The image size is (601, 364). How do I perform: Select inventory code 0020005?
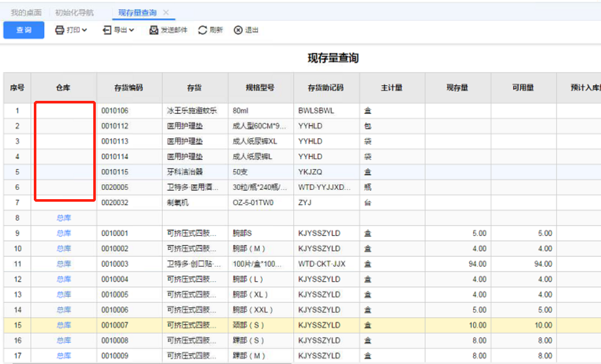(115, 187)
